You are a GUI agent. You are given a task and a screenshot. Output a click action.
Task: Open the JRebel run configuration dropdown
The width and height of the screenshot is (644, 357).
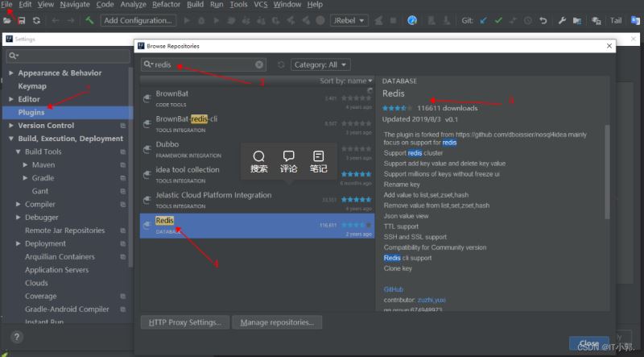point(349,21)
